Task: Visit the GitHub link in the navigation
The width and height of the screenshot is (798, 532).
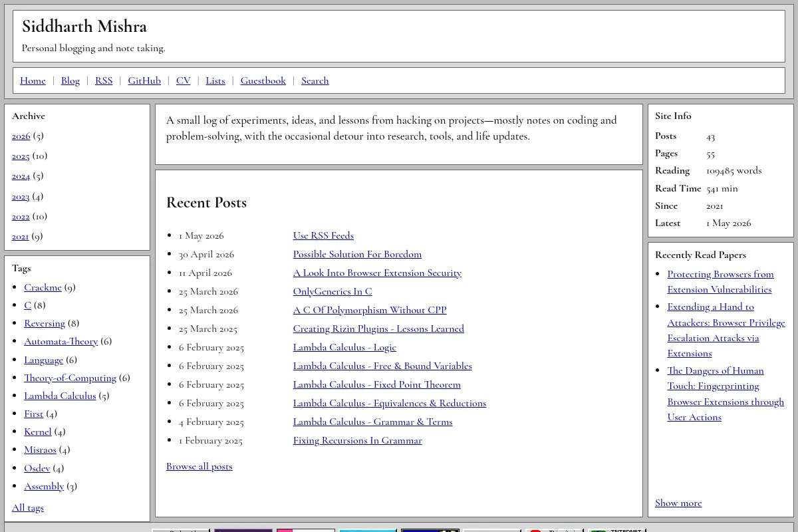Action: 144,80
